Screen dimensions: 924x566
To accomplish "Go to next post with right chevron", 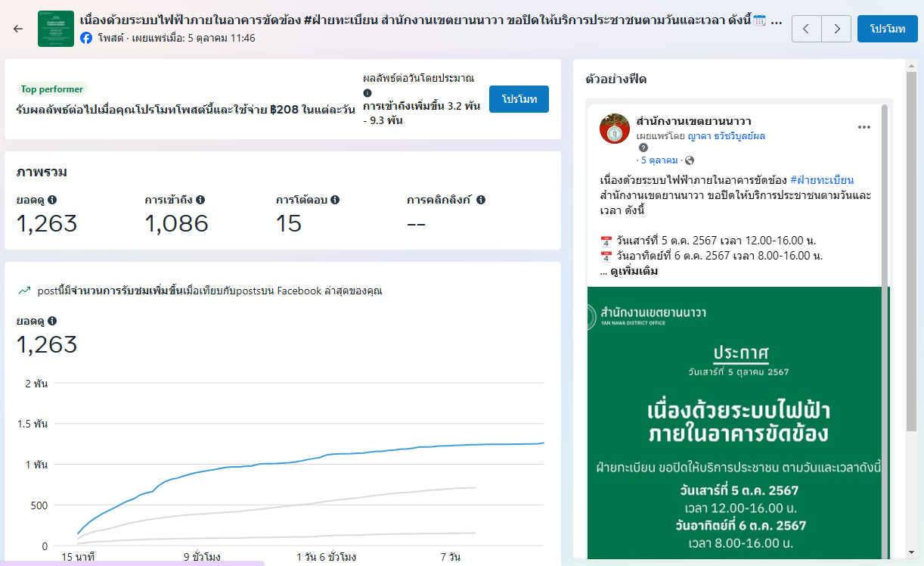I will click(x=836, y=29).
